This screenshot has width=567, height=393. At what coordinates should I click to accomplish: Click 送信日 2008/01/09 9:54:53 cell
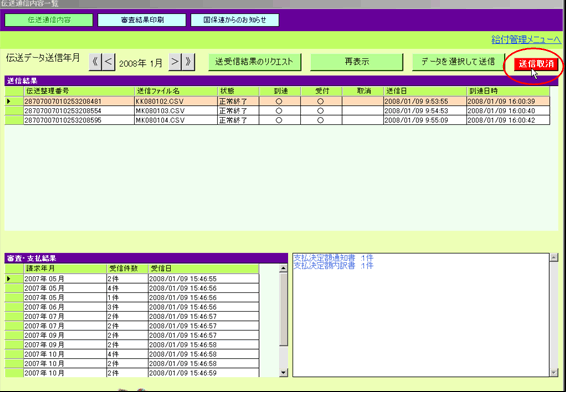point(425,111)
